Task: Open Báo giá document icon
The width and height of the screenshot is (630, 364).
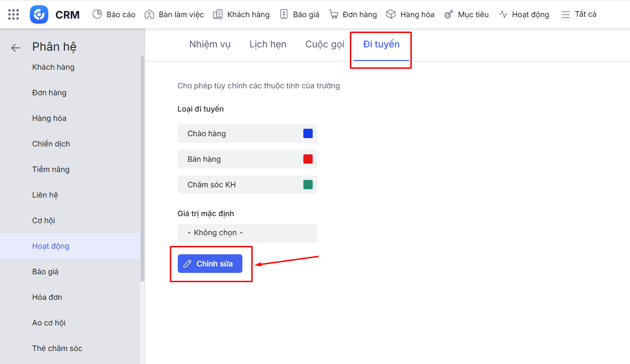Action: pos(284,14)
